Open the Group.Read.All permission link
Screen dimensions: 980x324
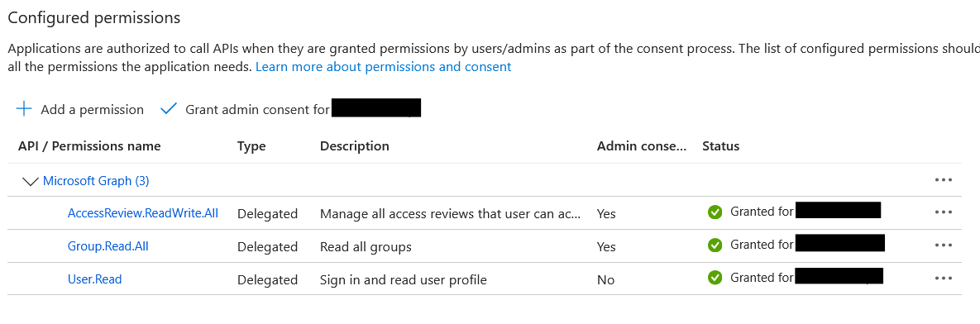108,246
